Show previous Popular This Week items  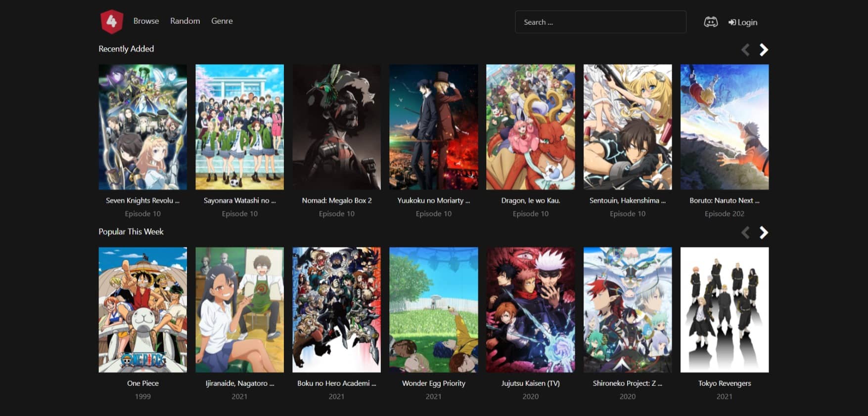point(745,232)
